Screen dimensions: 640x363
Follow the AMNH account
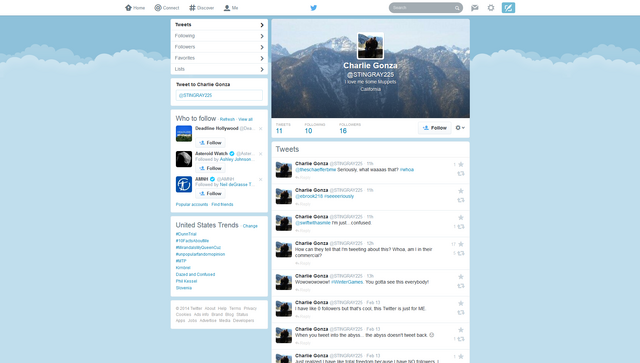[210, 194]
